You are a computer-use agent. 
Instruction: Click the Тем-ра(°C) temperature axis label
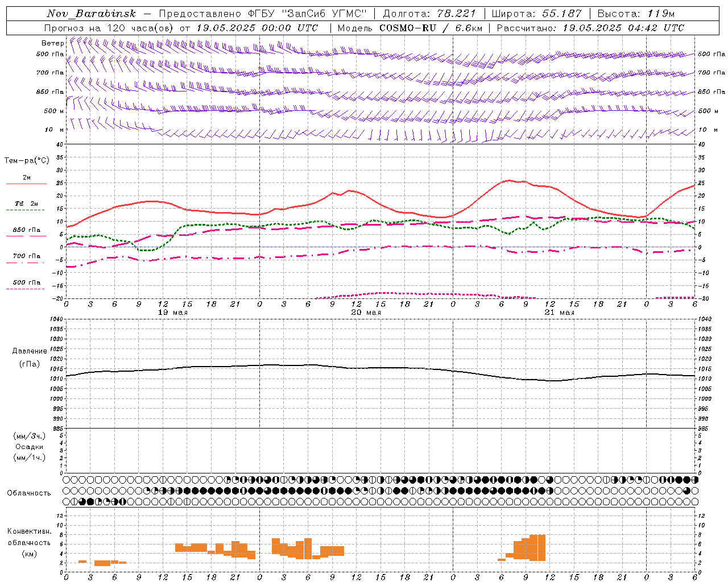point(27,161)
